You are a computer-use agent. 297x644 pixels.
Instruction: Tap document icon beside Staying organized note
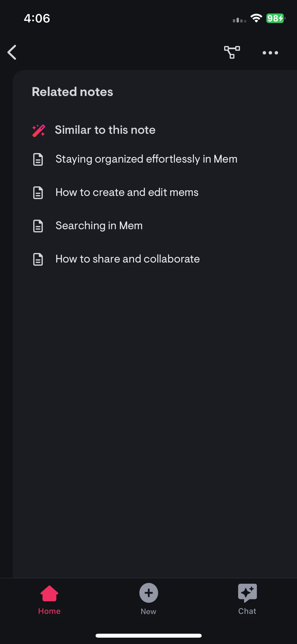[38, 159]
